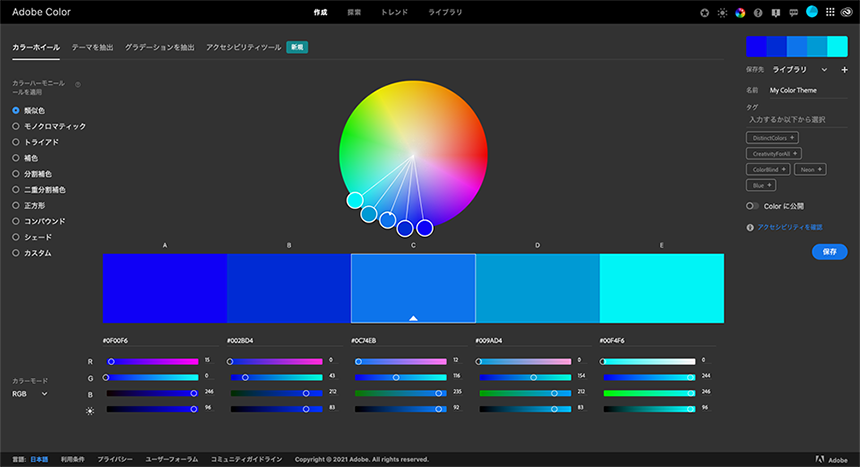Select color swatch D
This screenshot has height=467, width=860.
coord(538,288)
